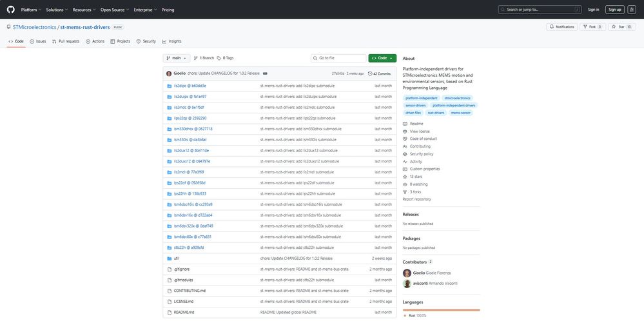Switch to the Projects tab
The image size is (644, 321).
pos(121,41)
